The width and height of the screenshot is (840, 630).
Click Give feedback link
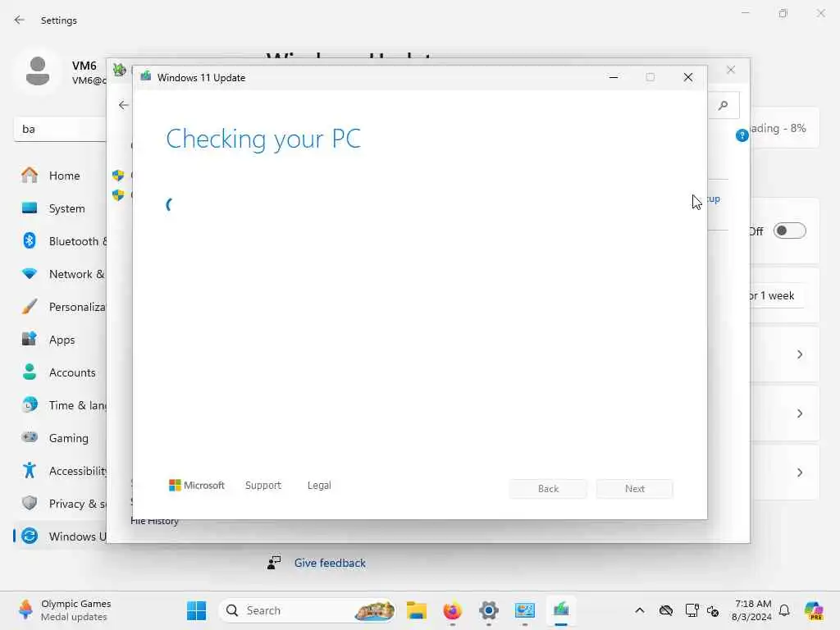(330, 563)
